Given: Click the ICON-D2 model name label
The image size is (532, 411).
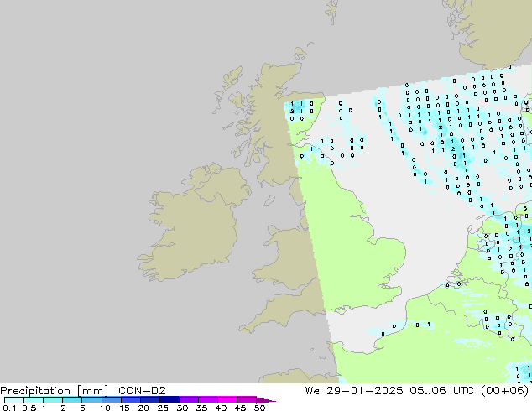Looking at the screenshot, I should pyautogui.click(x=140, y=391).
